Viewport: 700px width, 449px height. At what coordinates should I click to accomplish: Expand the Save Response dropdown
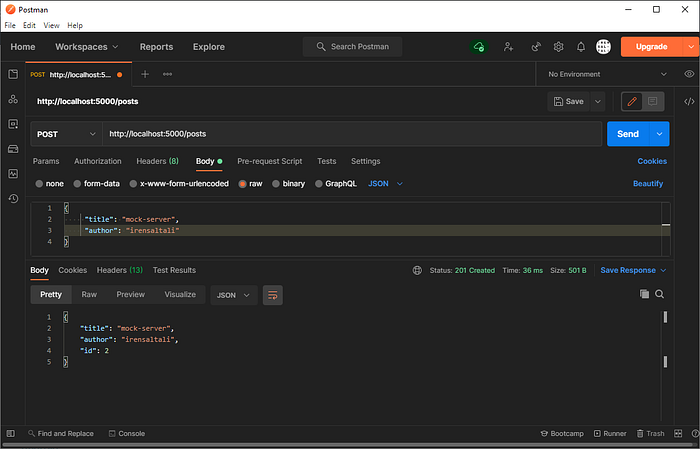[633, 270]
